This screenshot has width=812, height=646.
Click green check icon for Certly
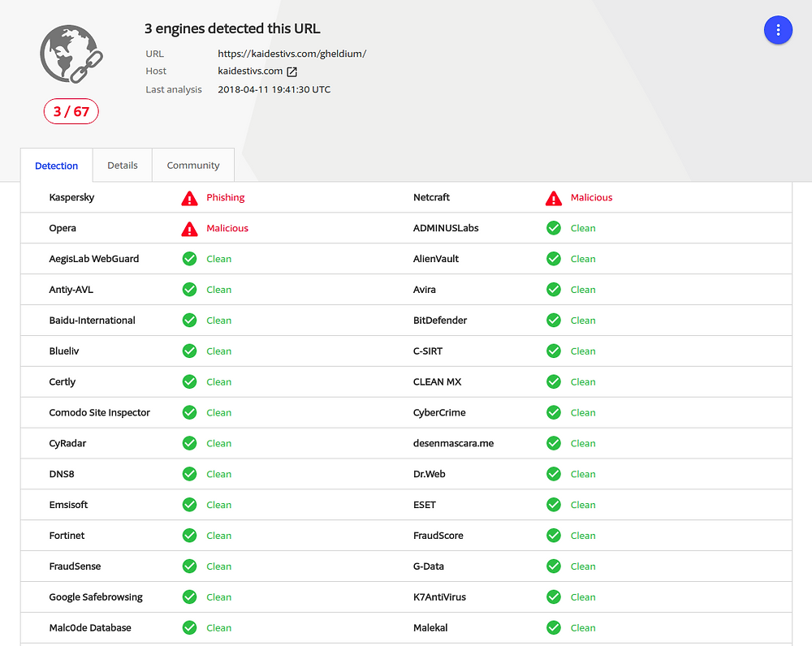pyautogui.click(x=189, y=381)
